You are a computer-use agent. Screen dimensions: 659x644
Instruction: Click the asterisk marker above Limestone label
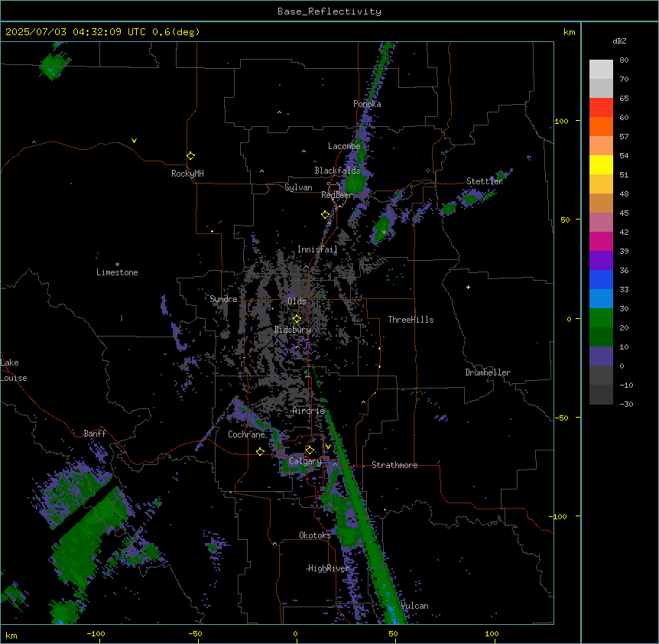coord(117,265)
